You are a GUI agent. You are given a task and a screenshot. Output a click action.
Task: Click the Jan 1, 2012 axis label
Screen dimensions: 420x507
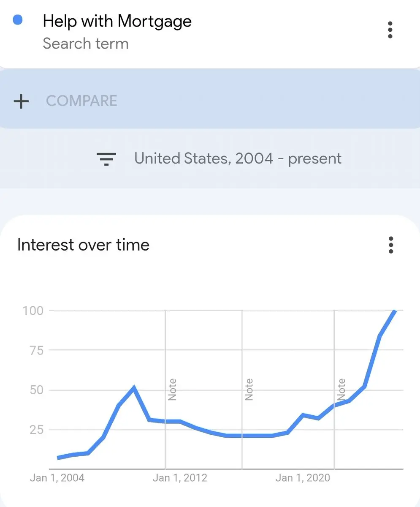180,478
